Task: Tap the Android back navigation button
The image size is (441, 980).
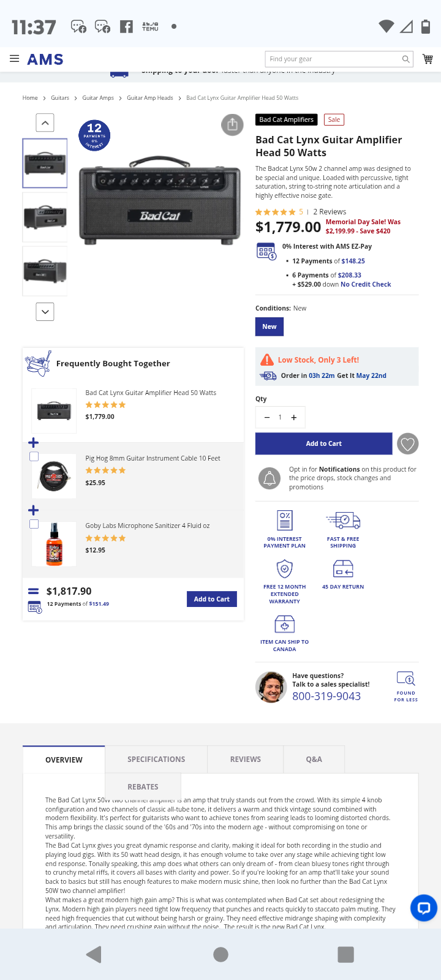Action: click(x=94, y=954)
